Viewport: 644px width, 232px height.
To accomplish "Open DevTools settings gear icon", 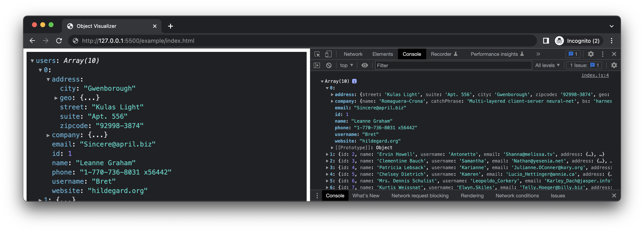I will point(591,54).
